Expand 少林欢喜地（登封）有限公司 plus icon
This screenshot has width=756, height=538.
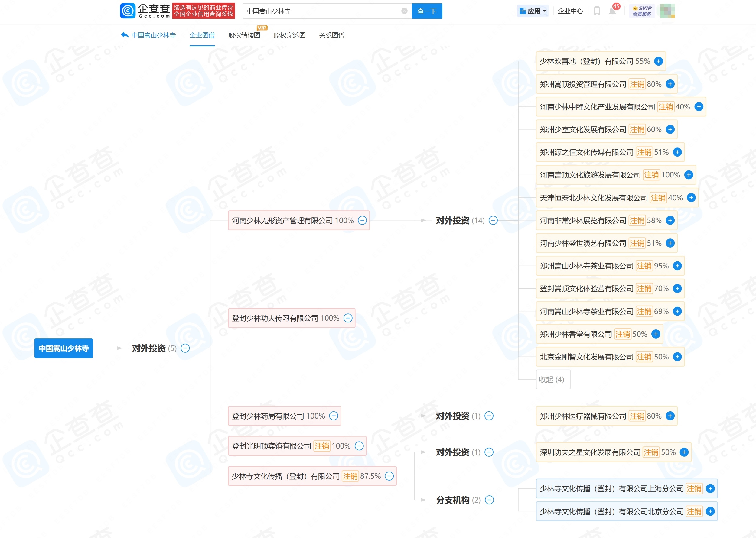point(659,61)
